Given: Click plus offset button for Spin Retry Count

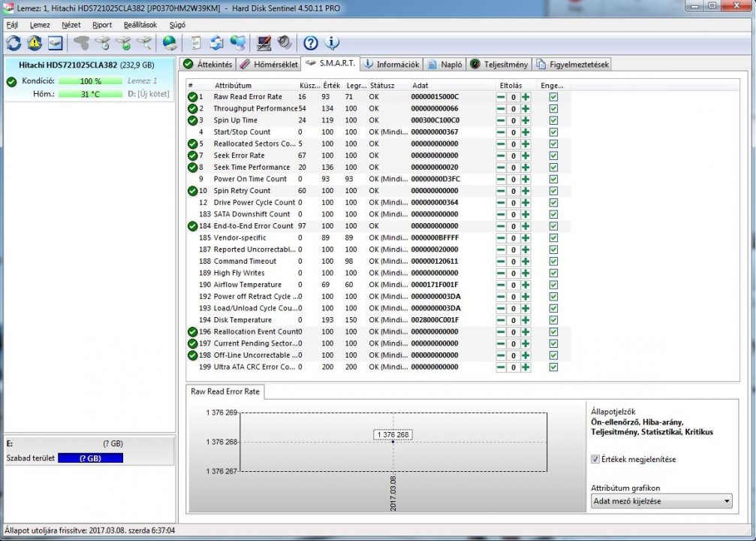Looking at the screenshot, I should click(526, 191).
